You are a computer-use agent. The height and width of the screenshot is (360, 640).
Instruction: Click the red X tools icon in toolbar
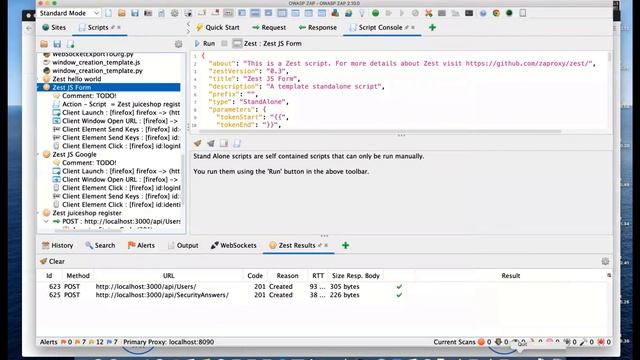coord(428,13)
